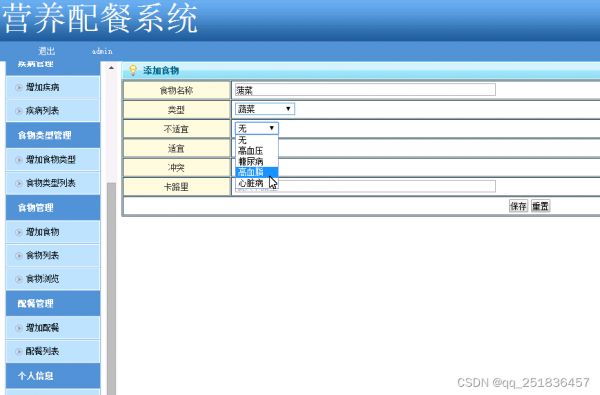This screenshot has height=395, width=600.
Task: Open 食物类型列表 in the sidebar
Action: [x=51, y=183]
